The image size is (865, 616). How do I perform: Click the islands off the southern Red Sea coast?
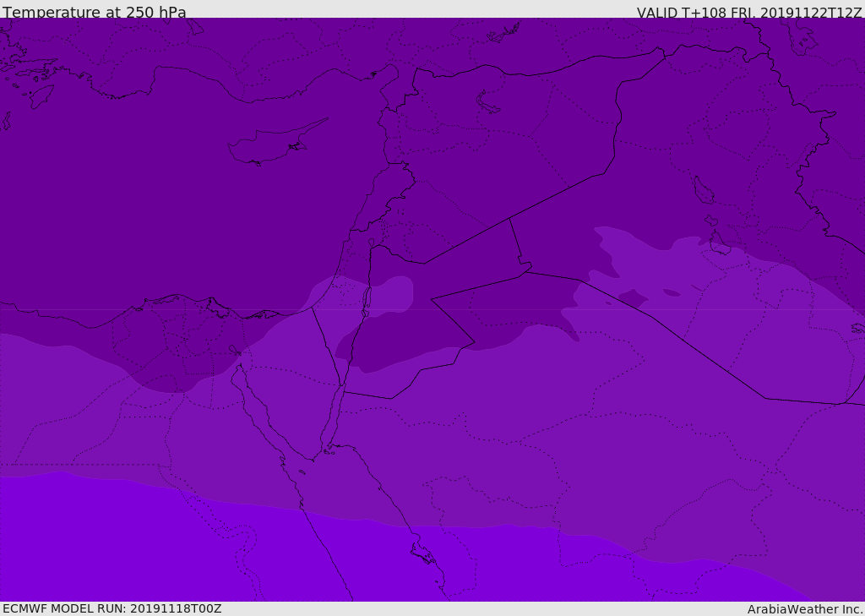(x=422, y=553)
